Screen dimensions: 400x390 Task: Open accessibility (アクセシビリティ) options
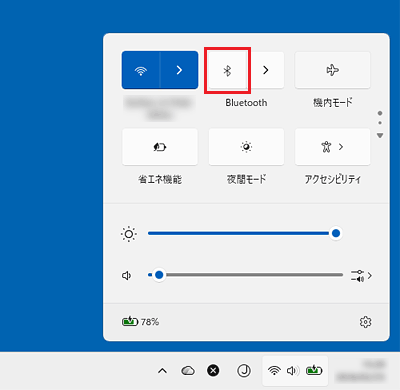pyautogui.click(x=333, y=147)
